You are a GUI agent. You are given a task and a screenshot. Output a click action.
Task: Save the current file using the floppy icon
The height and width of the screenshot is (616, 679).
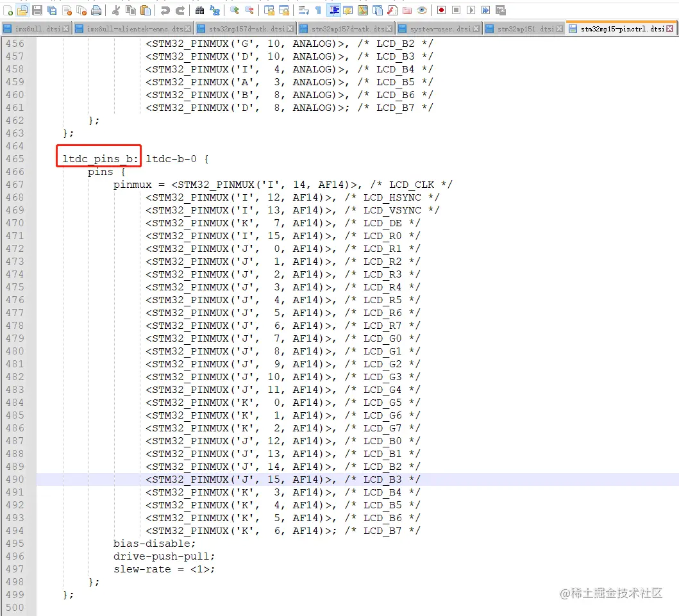[x=37, y=10]
